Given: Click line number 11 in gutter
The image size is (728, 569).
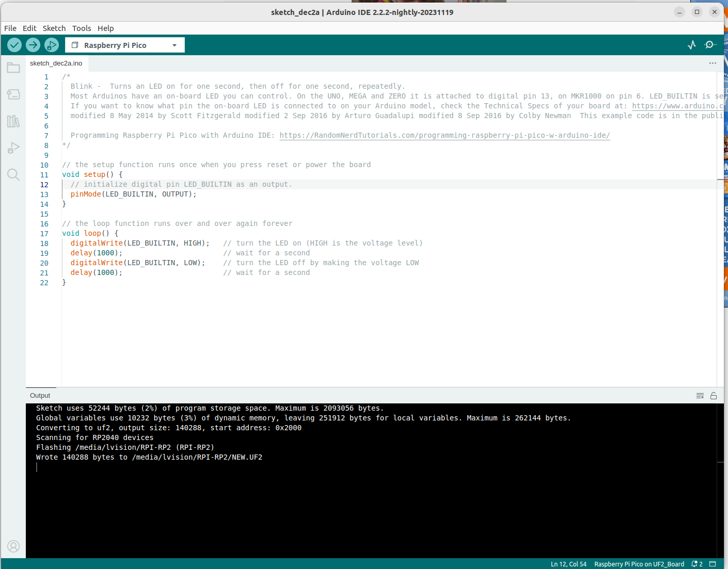Looking at the screenshot, I should (x=44, y=175).
